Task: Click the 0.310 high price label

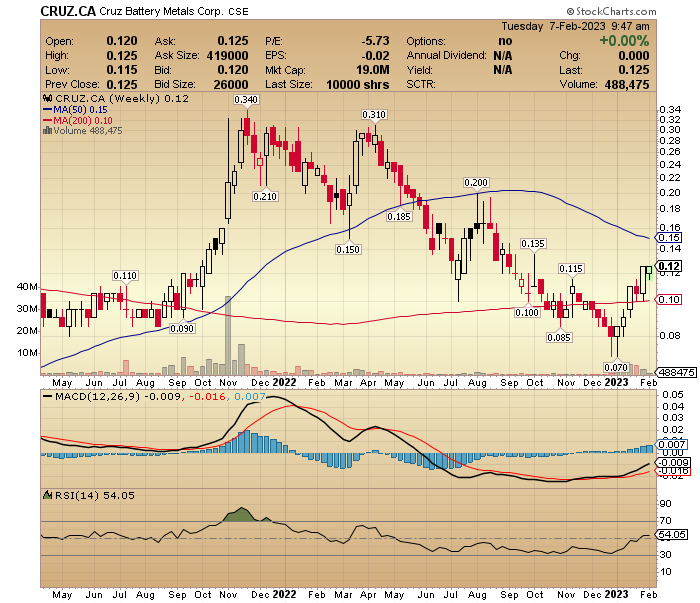Action: tap(374, 115)
